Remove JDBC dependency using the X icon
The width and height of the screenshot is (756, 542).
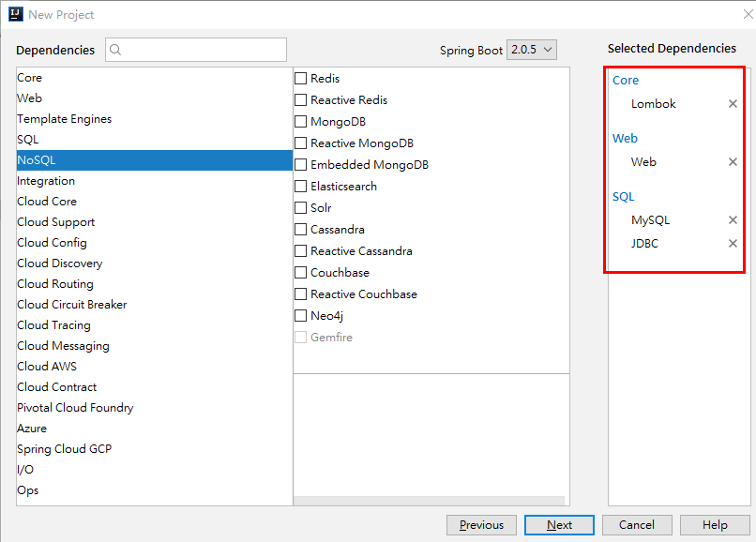tap(733, 243)
